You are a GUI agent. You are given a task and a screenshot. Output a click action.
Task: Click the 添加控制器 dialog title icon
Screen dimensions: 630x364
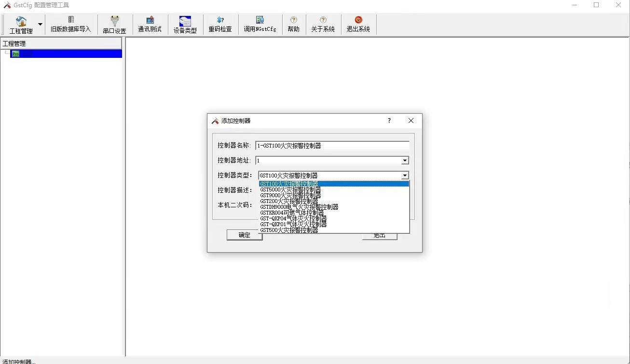click(215, 121)
